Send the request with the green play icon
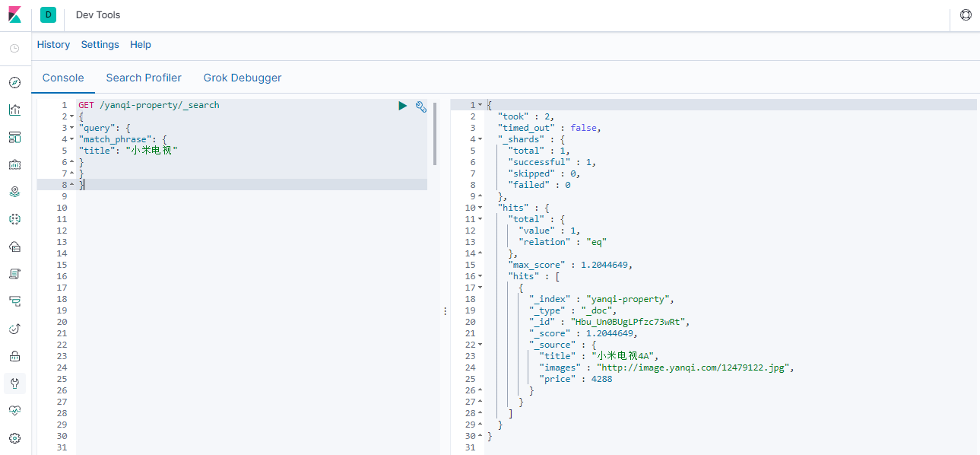This screenshot has width=980, height=455. (403, 106)
